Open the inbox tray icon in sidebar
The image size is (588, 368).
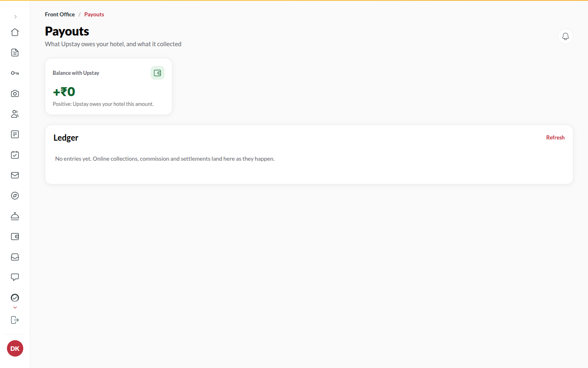[x=15, y=257]
